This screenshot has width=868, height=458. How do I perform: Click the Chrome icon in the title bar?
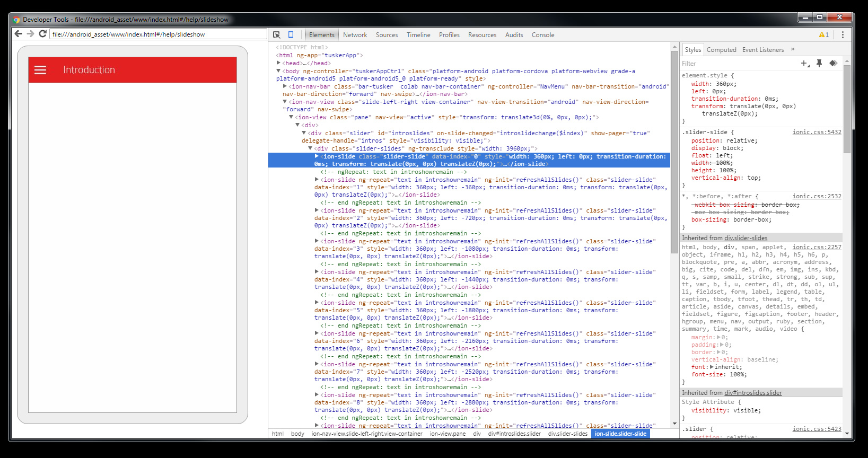pos(16,20)
